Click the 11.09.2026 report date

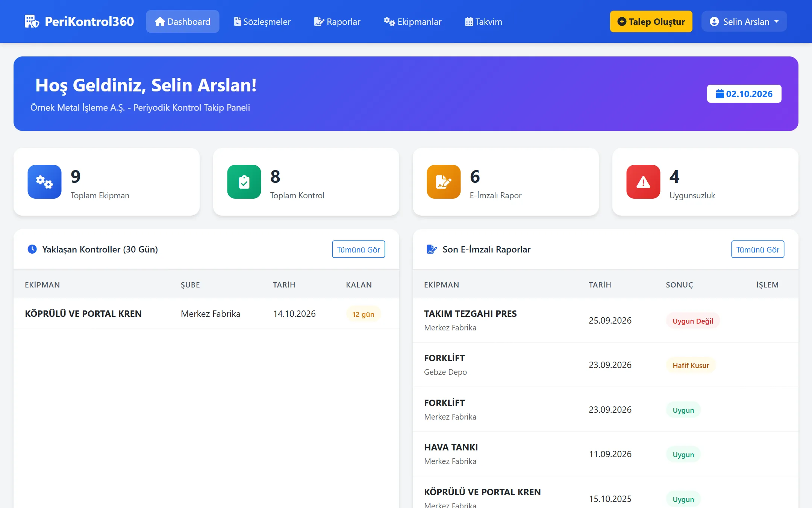pyautogui.click(x=610, y=454)
